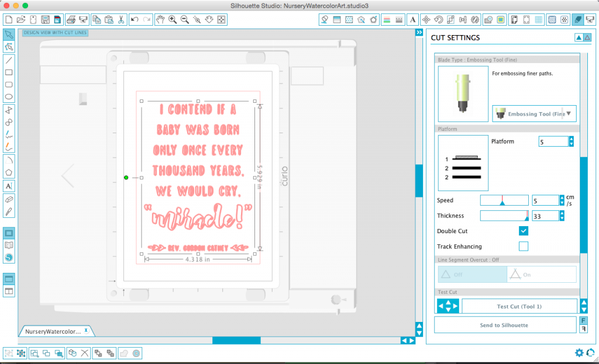The width and height of the screenshot is (599, 364).
Task: Open the Move panel with the four-arrow icon
Action: 426,19
